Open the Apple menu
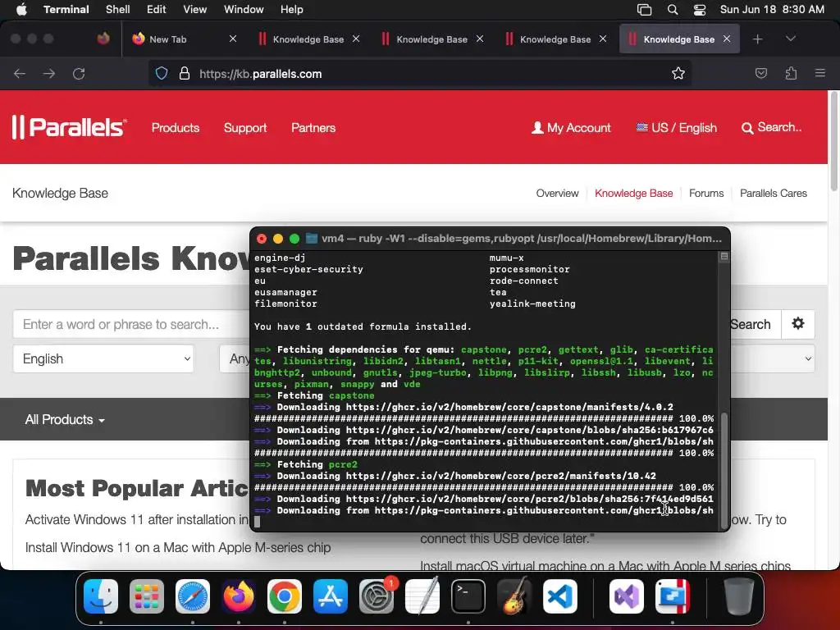 (21, 10)
